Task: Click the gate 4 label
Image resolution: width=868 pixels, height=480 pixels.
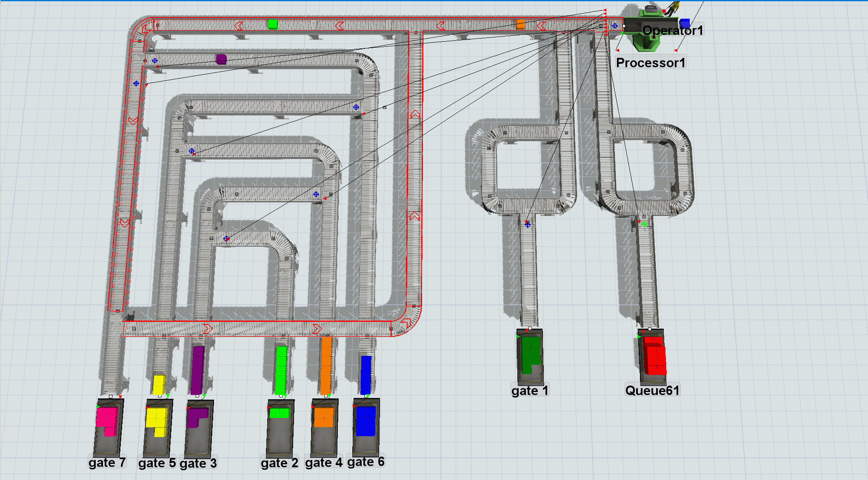Action: click(x=323, y=463)
